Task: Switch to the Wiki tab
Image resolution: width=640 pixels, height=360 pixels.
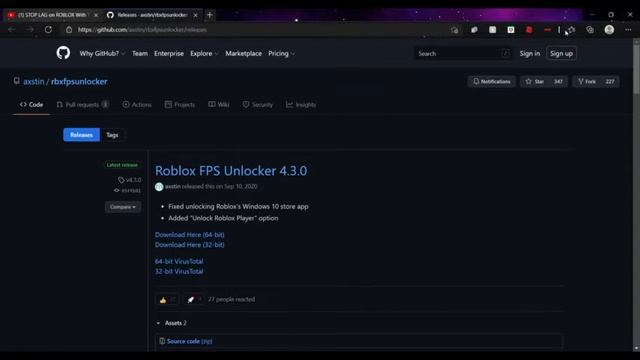Action: 219,104
